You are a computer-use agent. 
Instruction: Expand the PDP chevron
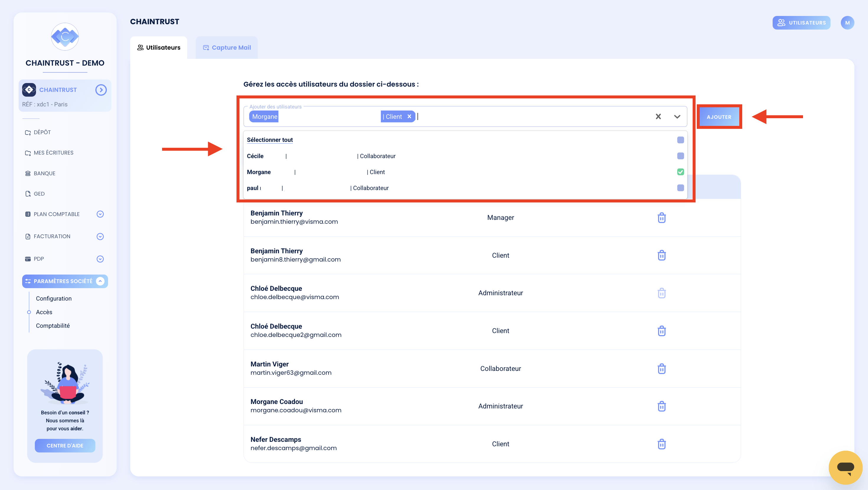pyautogui.click(x=100, y=259)
